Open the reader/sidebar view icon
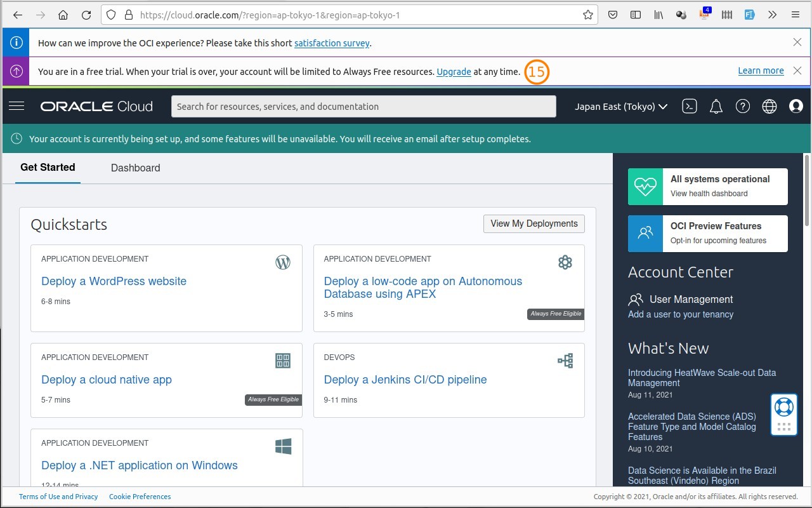Screen dimensions: 812x508 click(636, 15)
